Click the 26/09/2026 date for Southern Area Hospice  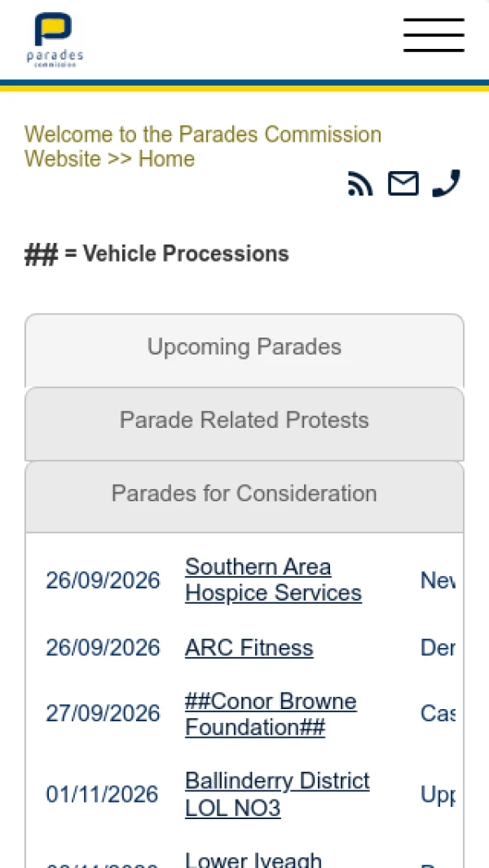click(x=103, y=580)
